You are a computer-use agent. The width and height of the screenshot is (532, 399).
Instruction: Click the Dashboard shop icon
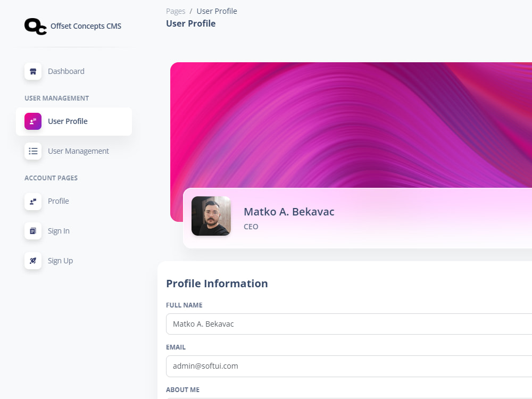[x=33, y=71]
